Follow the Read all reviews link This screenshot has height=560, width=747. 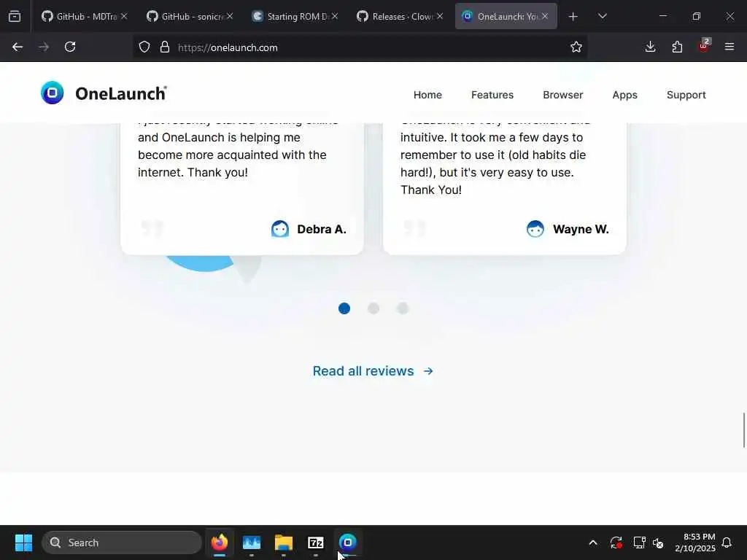[x=373, y=371]
